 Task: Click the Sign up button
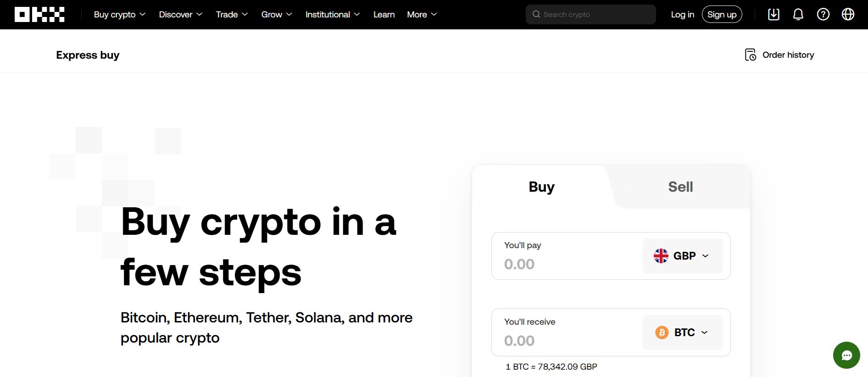722,15
